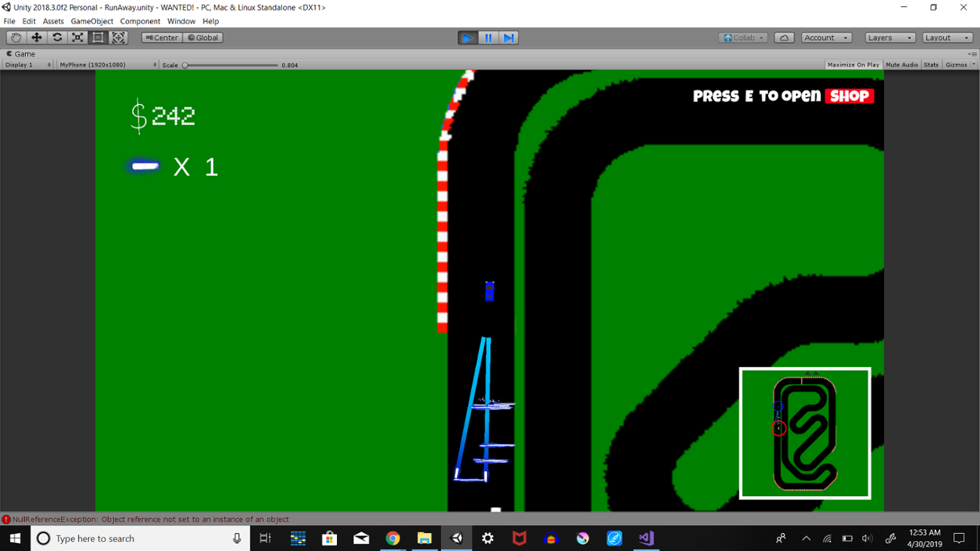Adjust the Game view Scale slider
The height and width of the screenshot is (551, 980).
(185, 66)
